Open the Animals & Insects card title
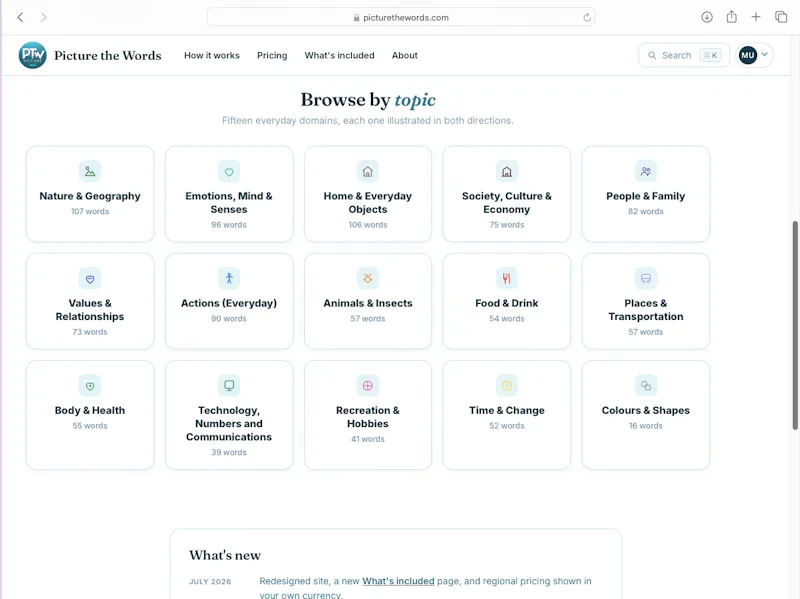 click(368, 303)
